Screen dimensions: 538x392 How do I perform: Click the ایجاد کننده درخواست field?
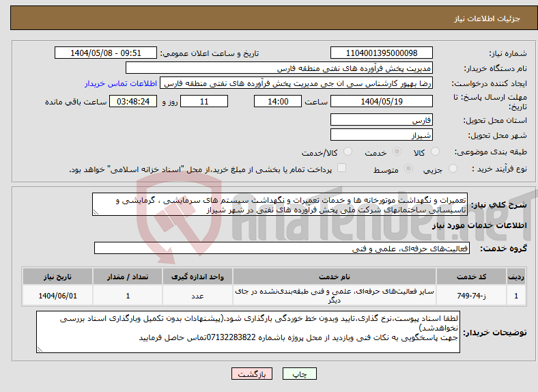296,83
